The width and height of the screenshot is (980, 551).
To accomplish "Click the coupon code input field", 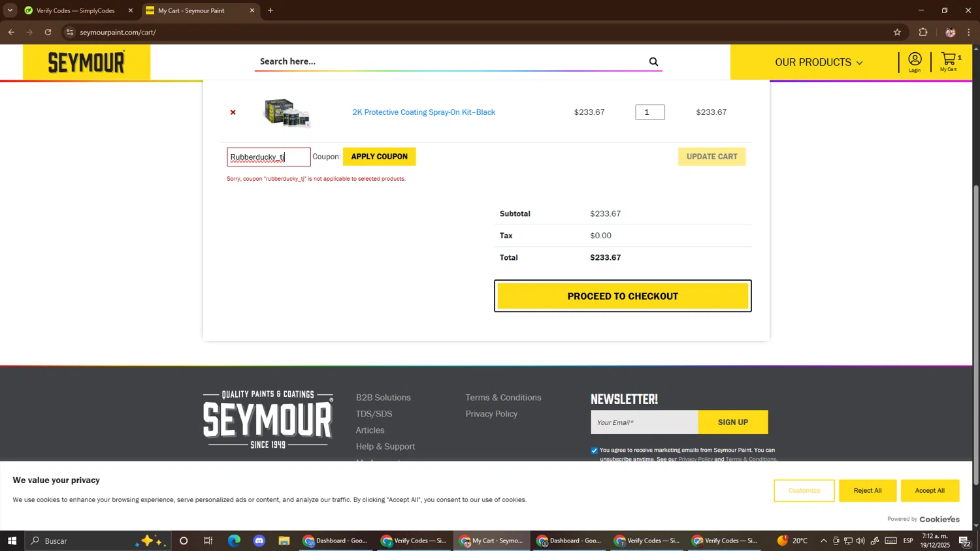I will tap(269, 157).
